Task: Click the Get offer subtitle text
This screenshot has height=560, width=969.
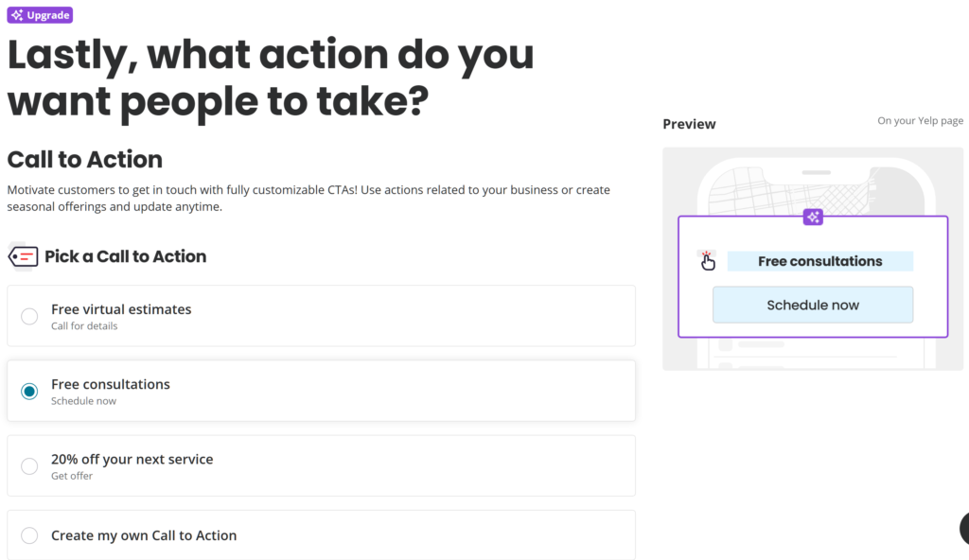Action: tap(72, 476)
